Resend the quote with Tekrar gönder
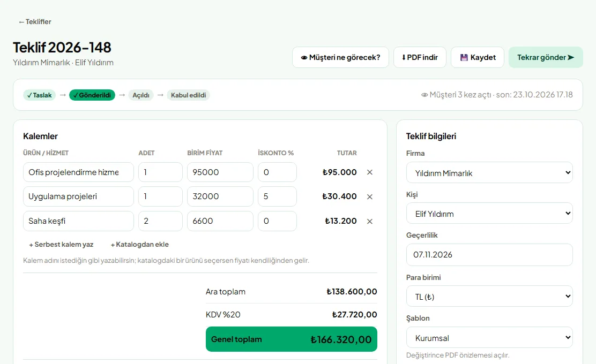Screen dimensions: 596x364 tap(546, 57)
